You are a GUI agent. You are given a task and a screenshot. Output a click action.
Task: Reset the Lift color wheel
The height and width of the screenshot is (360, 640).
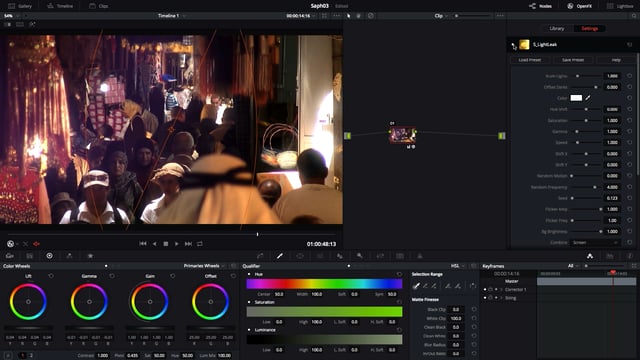tap(51, 276)
